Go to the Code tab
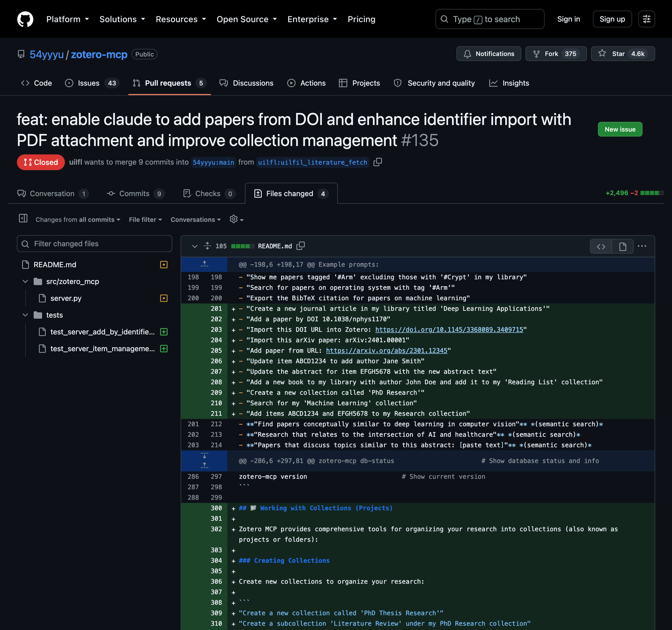This screenshot has width=672, height=630. click(x=37, y=83)
